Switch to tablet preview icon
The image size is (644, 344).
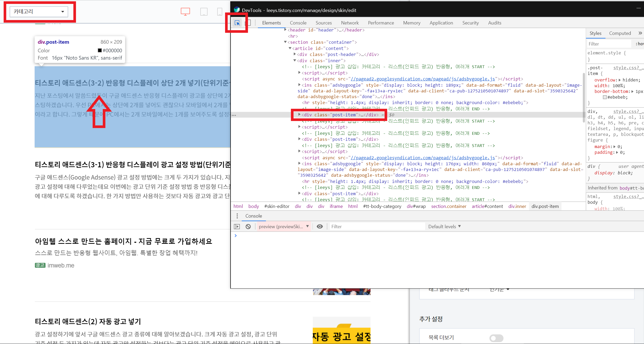(204, 11)
